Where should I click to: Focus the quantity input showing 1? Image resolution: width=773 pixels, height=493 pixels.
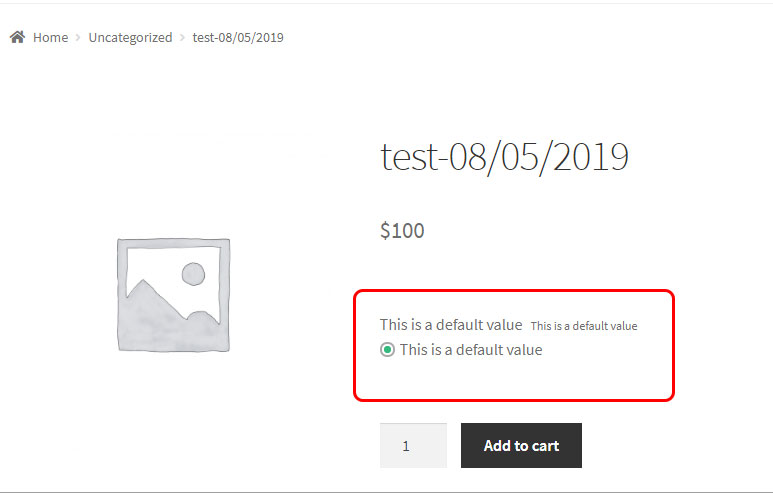point(413,446)
